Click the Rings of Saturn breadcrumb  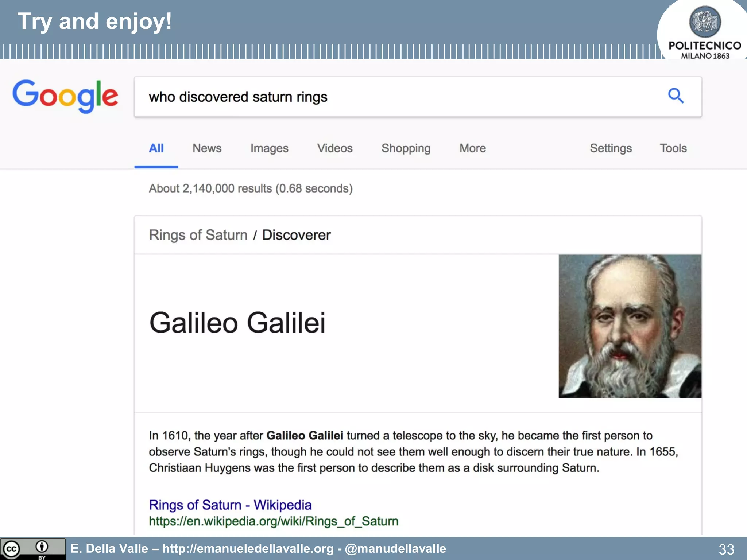coord(198,235)
